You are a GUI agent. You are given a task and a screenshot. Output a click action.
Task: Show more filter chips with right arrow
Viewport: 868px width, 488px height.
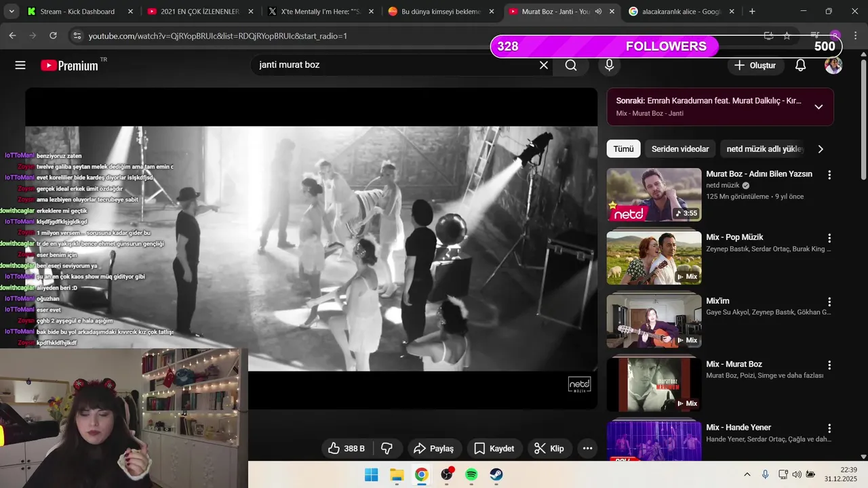point(821,149)
